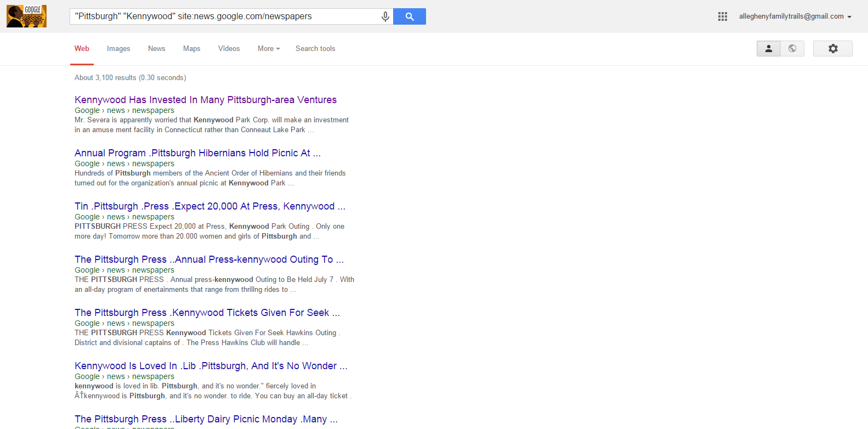Click snippet mentioning 'Outing to Be Held July 7'
This screenshot has height=429, width=868.
tap(214, 285)
